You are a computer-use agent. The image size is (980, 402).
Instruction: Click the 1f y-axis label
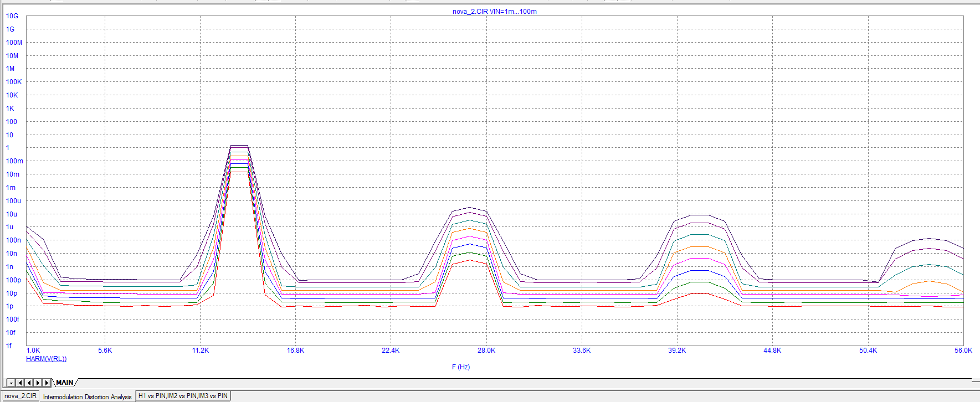[9, 346]
